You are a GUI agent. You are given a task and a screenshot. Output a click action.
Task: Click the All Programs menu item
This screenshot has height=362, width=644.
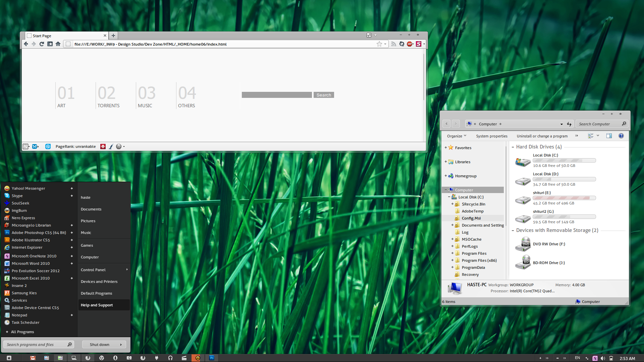click(x=22, y=331)
